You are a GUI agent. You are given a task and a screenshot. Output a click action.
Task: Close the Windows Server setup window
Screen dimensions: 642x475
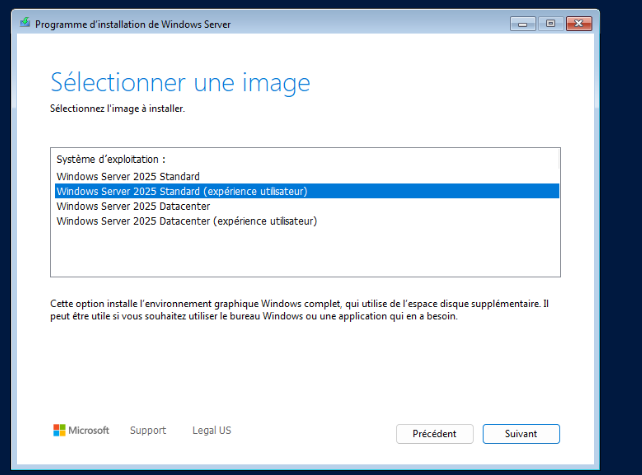pyautogui.click(x=577, y=22)
